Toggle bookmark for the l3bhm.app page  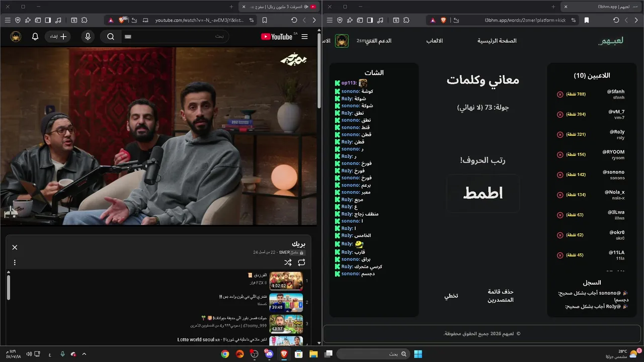click(587, 20)
